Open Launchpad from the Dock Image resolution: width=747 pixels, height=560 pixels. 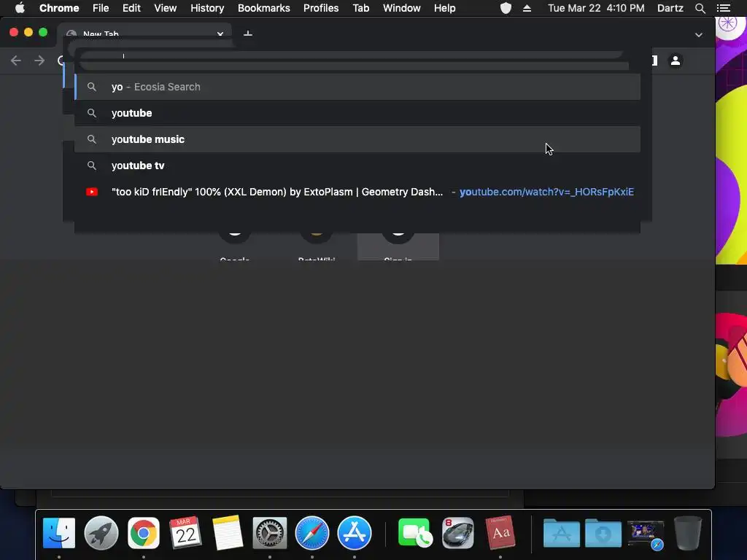point(101,533)
